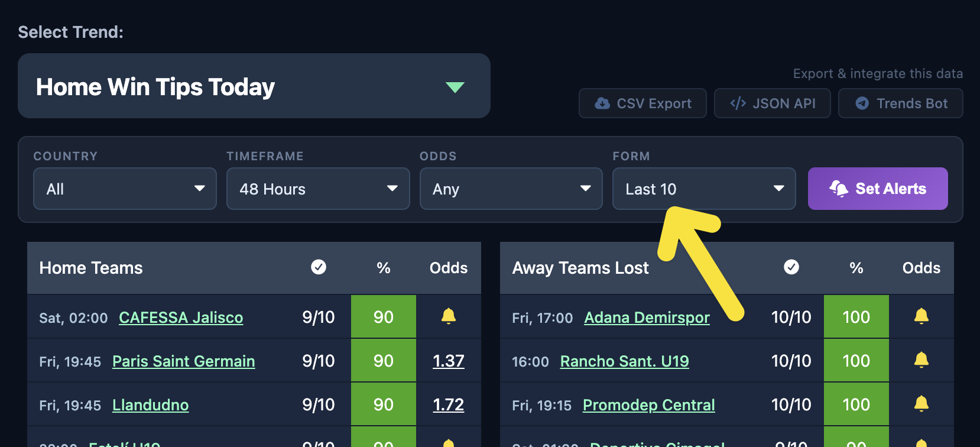Click the purple Set Alerts button
The width and height of the screenshot is (980, 447).
[878, 189]
